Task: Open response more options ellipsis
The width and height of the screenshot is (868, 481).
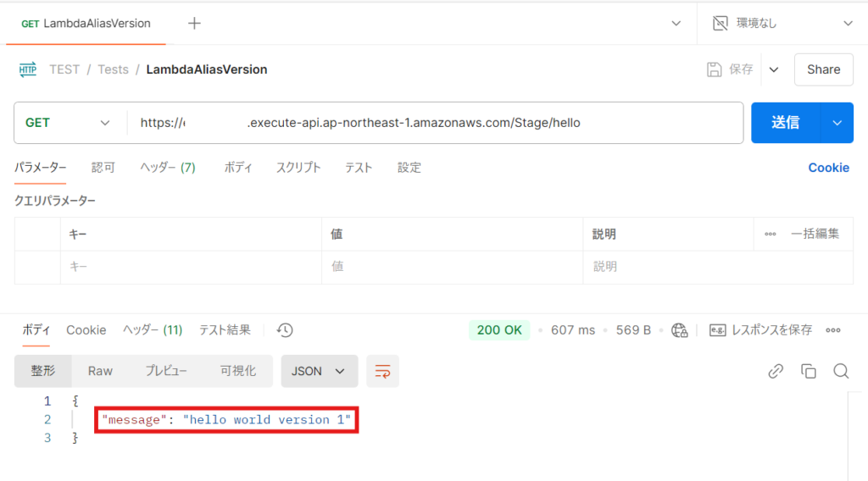Action: pyautogui.click(x=833, y=330)
